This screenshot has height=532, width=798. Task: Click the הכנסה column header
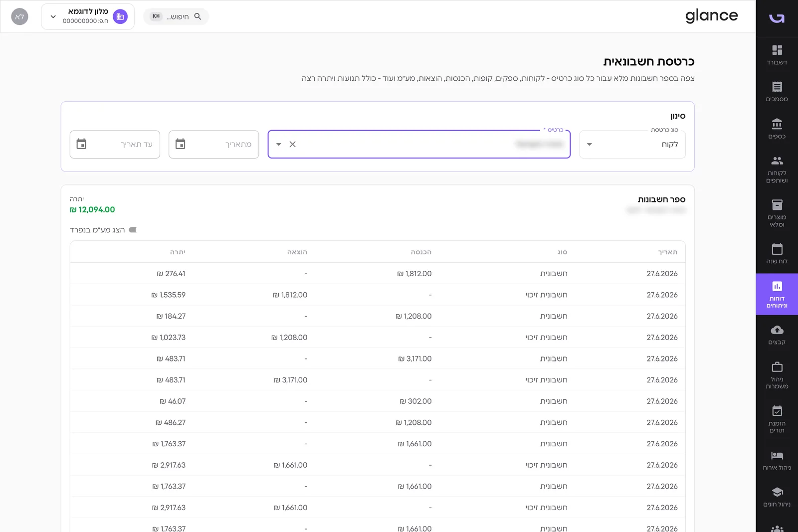tap(421, 252)
